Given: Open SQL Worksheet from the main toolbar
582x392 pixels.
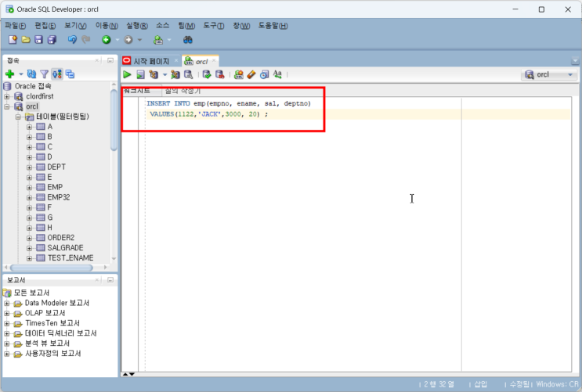Looking at the screenshot, I should [x=158, y=40].
